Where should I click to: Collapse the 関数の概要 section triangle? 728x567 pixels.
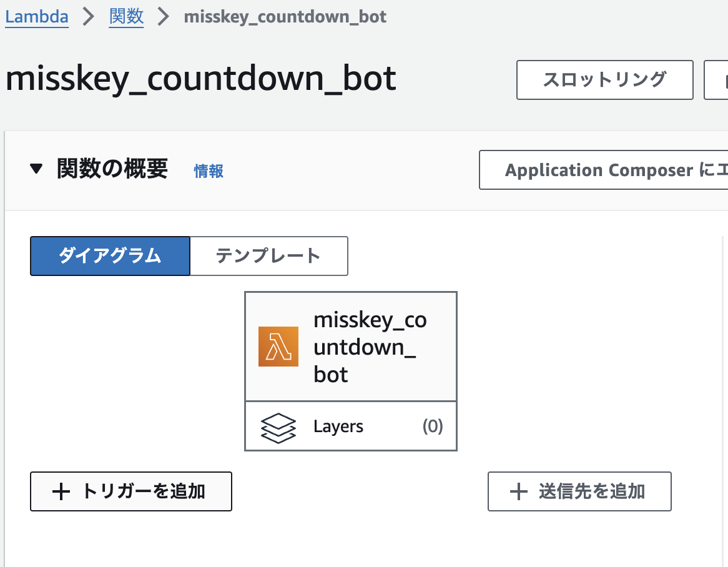coord(36,168)
